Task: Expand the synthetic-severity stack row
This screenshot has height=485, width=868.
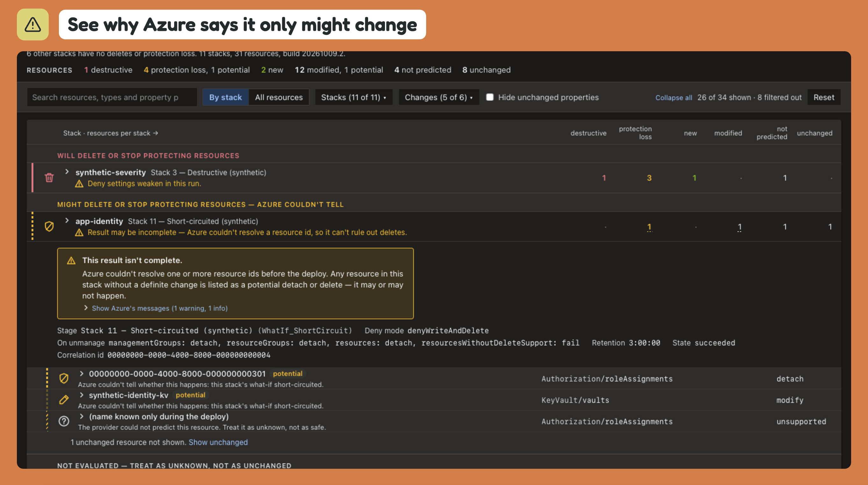Action: [x=67, y=172]
